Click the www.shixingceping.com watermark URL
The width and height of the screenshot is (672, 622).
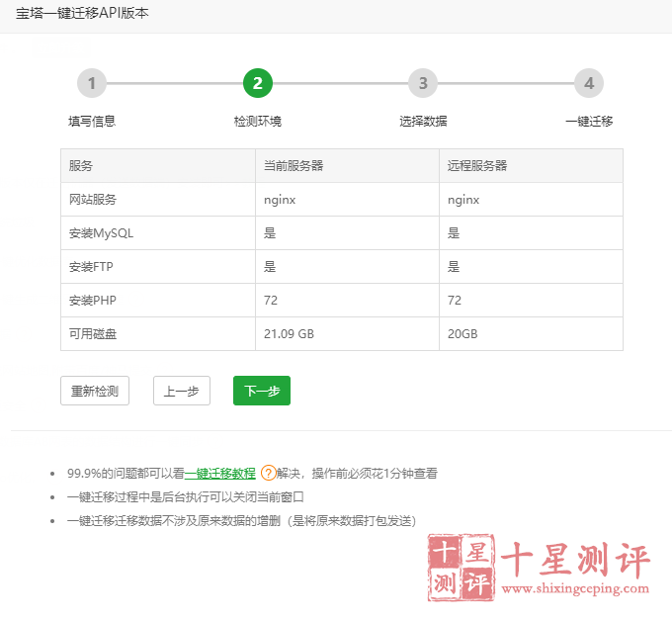pyautogui.click(x=577, y=589)
